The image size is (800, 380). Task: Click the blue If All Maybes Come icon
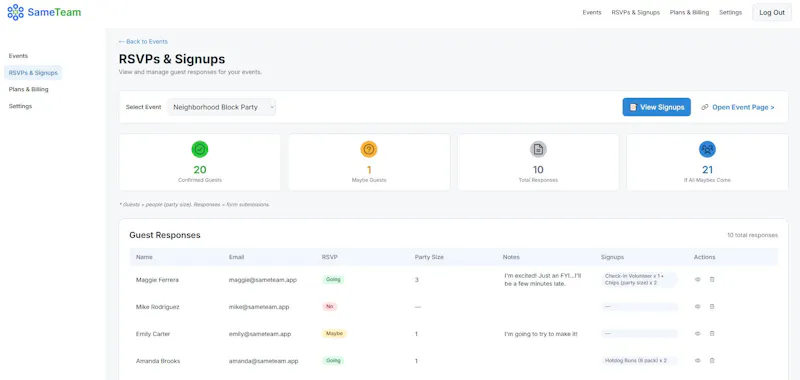point(707,149)
